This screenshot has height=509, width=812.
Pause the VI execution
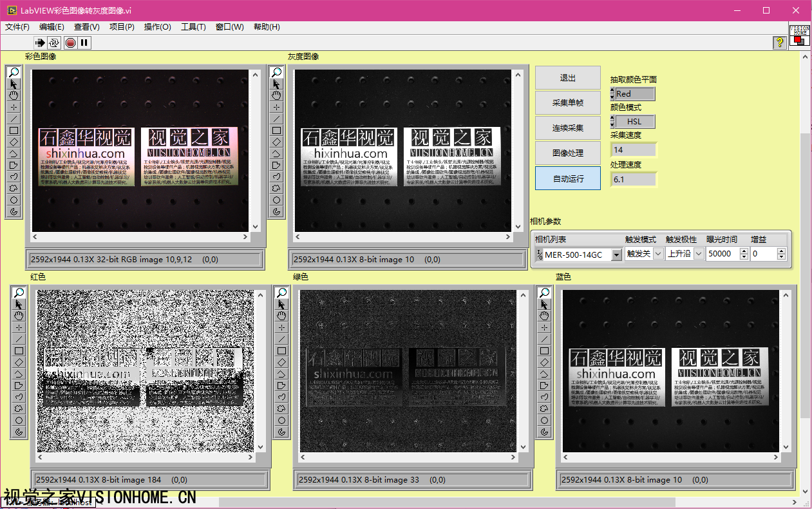coord(84,43)
